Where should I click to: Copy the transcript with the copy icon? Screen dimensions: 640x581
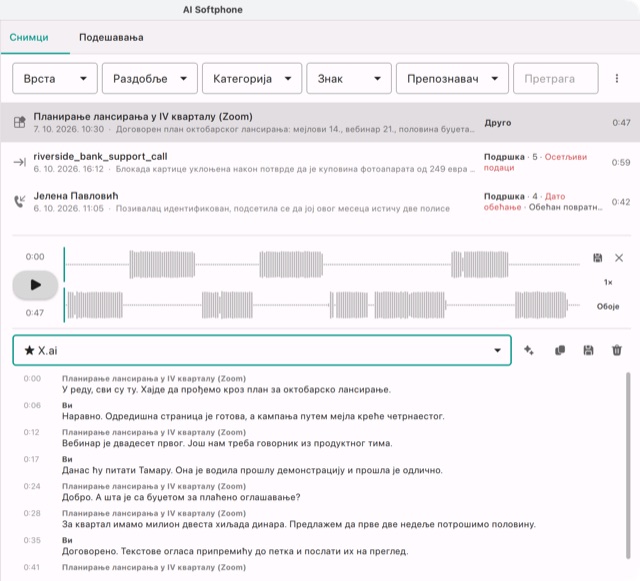(x=560, y=350)
